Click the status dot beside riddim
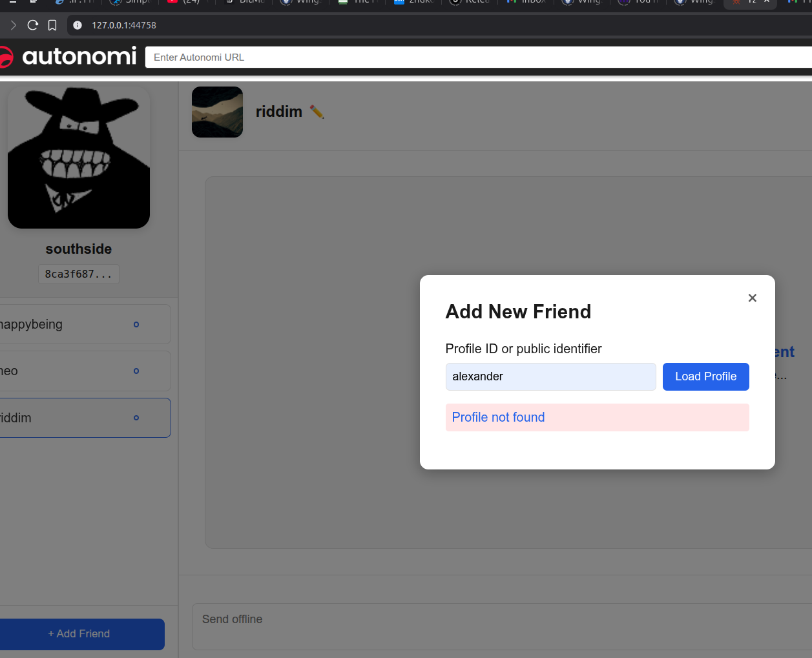812x658 pixels. (136, 418)
